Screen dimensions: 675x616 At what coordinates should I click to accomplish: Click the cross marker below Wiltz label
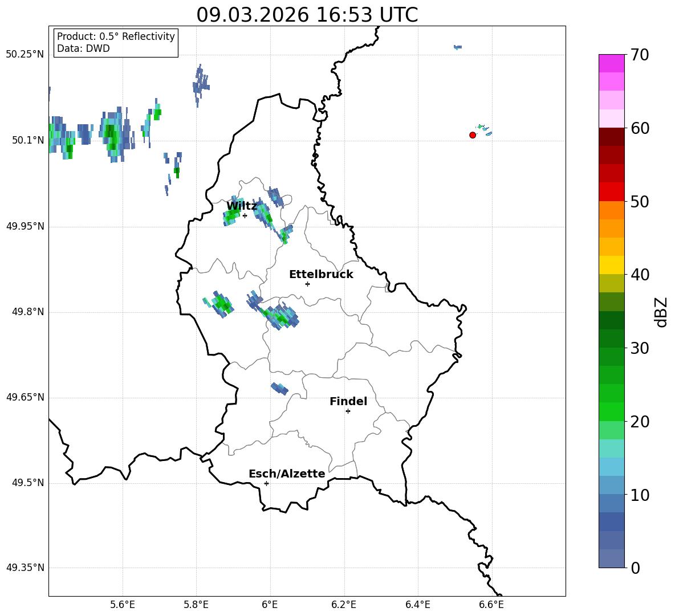(x=245, y=215)
